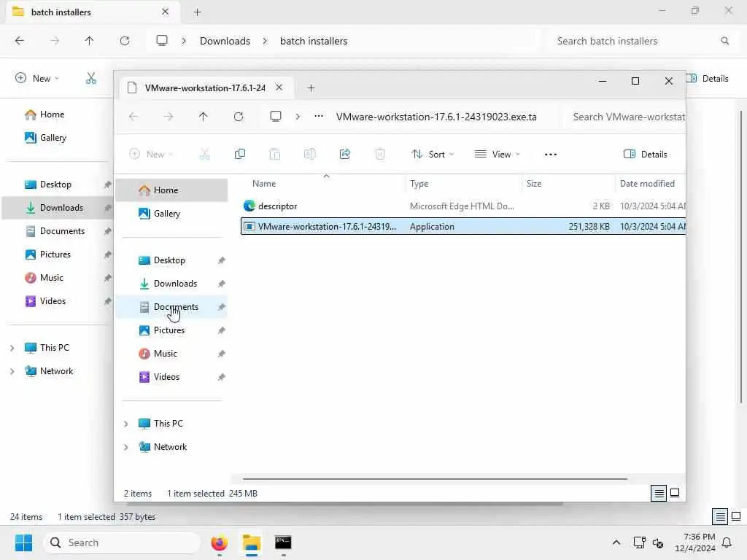Open the breadcrumb ellipsis in the VMware address bar

coord(319,116)
